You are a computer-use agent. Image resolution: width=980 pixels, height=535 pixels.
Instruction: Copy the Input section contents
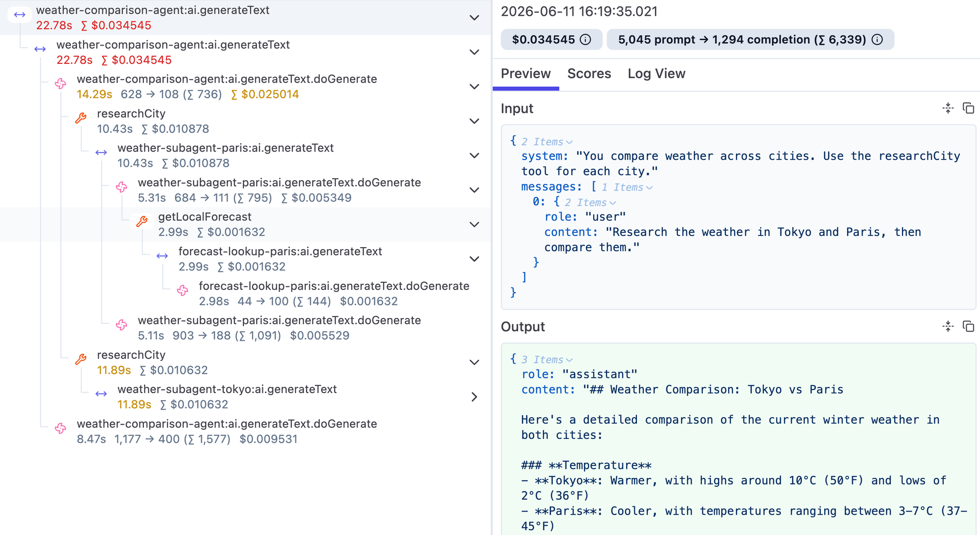click(x=968, y=108)
